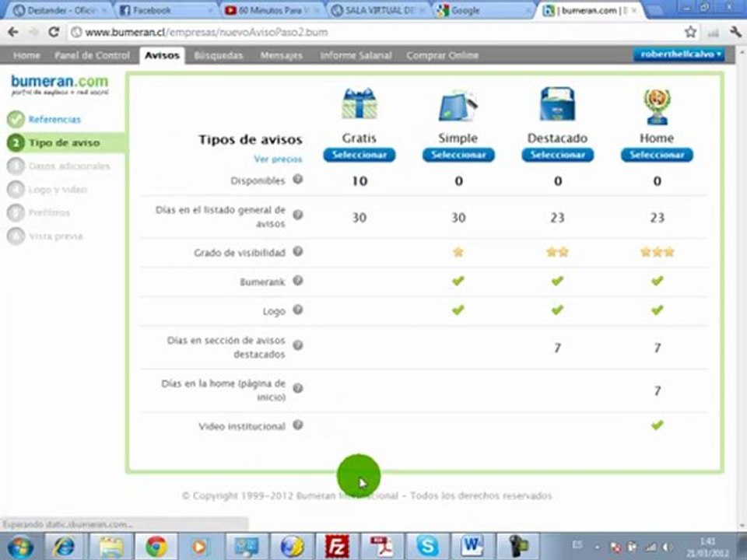Click the Windows Start orb

pyautogui.click(x=19, y=547)
